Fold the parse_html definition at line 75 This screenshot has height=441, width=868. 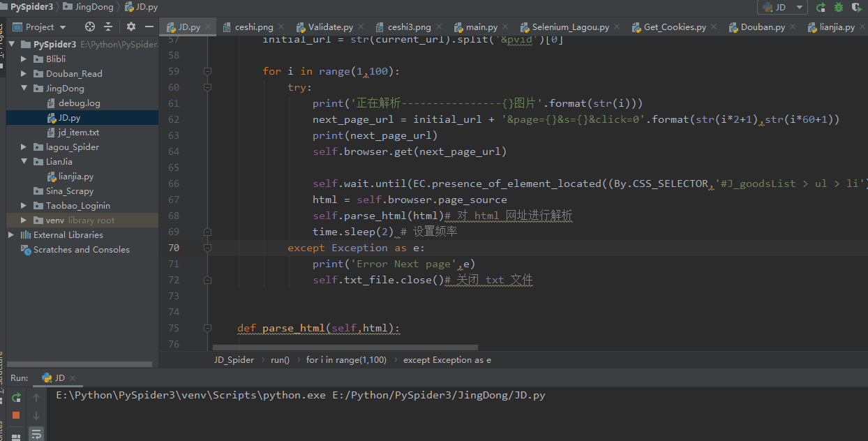[207, 328]
